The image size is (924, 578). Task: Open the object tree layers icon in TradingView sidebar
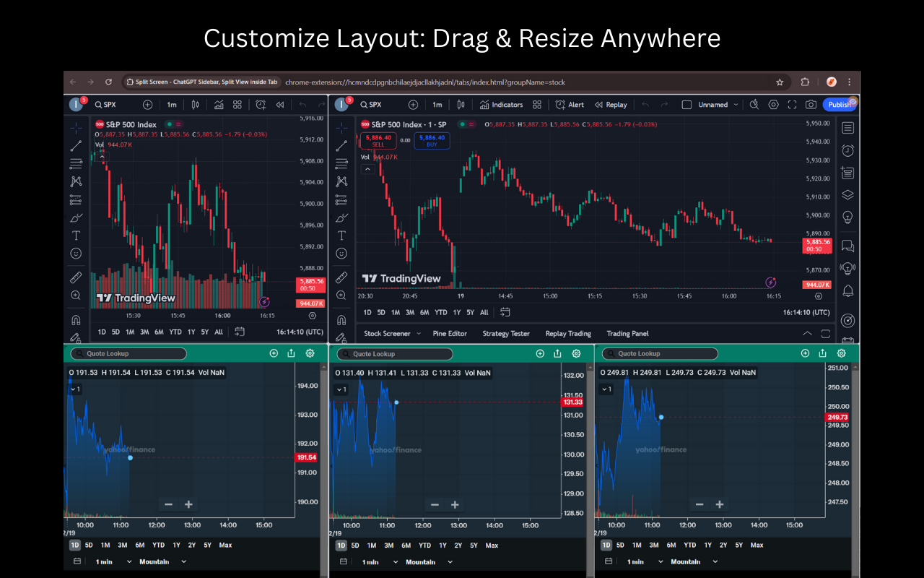(847, 195)
